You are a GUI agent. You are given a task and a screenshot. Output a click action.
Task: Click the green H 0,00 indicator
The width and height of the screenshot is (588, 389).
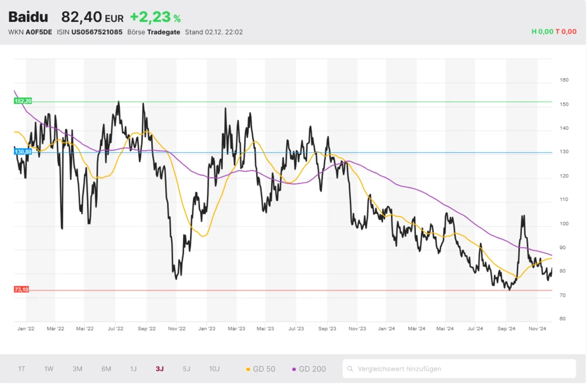tap(542, 32)
